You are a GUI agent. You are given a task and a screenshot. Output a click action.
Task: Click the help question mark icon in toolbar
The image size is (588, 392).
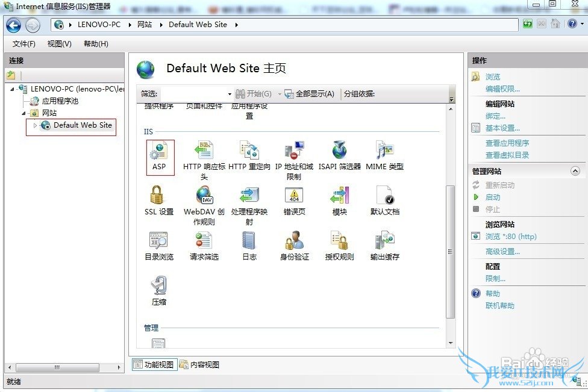(x=572, y=24)
